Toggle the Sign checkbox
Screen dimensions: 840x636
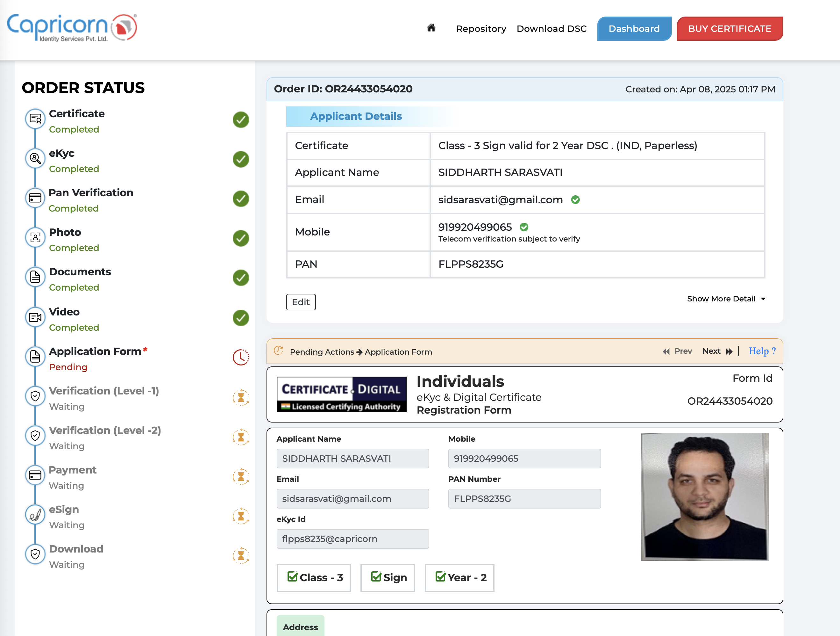376,577
